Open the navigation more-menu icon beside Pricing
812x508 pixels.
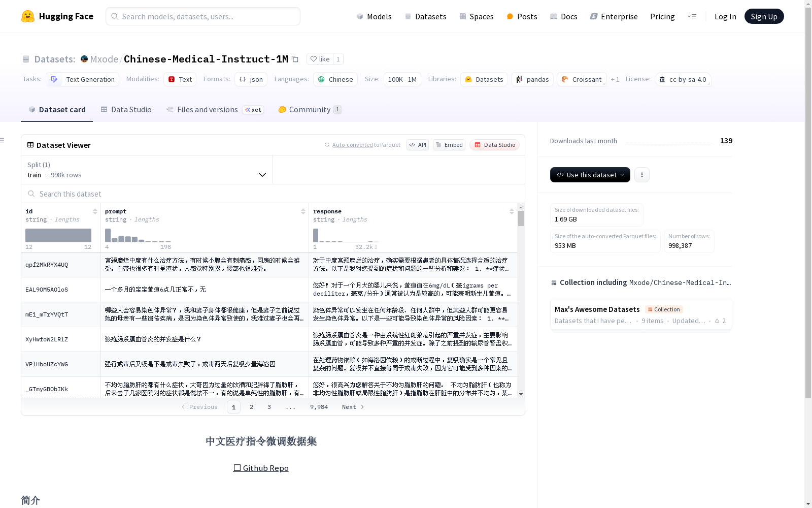(692, 16)
